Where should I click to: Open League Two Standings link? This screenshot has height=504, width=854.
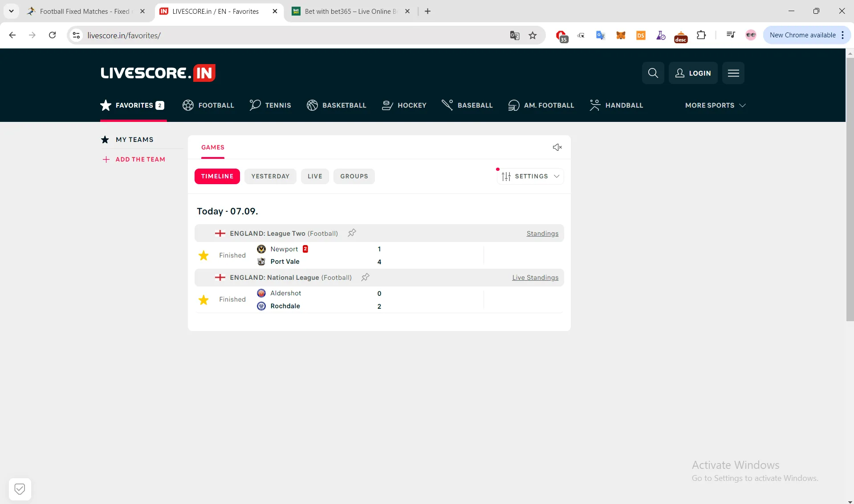pos(542,234)
